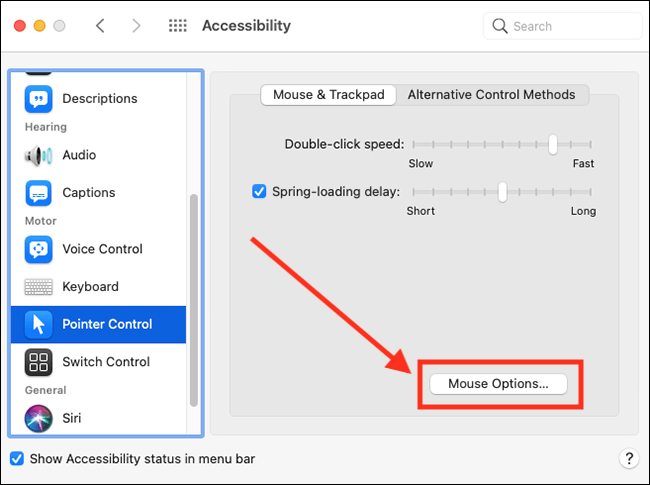Select the Audio speaker icon
650x485 pixels.
[x=39, y=155]
